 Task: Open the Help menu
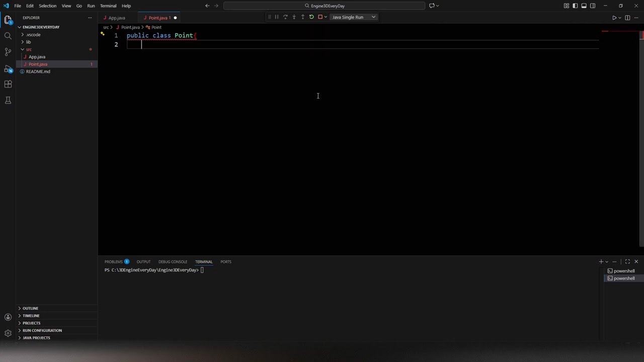(126, 6)
